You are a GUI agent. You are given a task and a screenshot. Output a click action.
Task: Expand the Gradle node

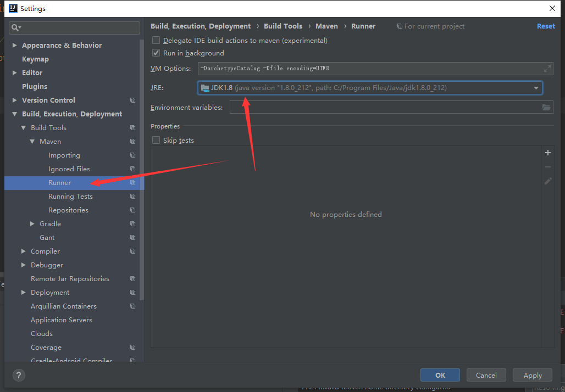(x=32, y=223)
